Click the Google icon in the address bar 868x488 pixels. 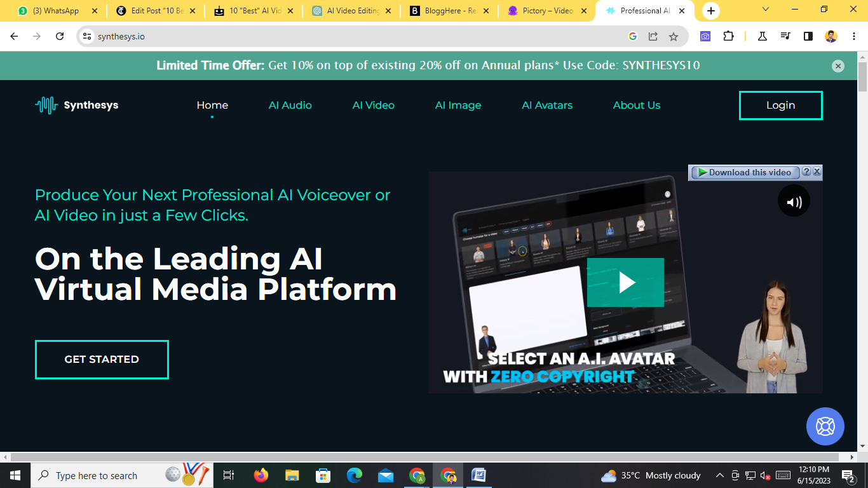click(632, 36)
